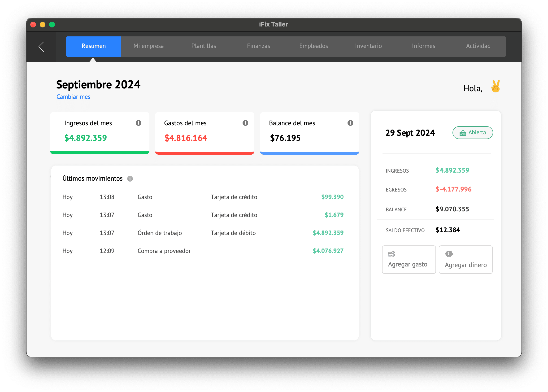
Task: Click the green macOS fullscreen button
Action: 52,25
